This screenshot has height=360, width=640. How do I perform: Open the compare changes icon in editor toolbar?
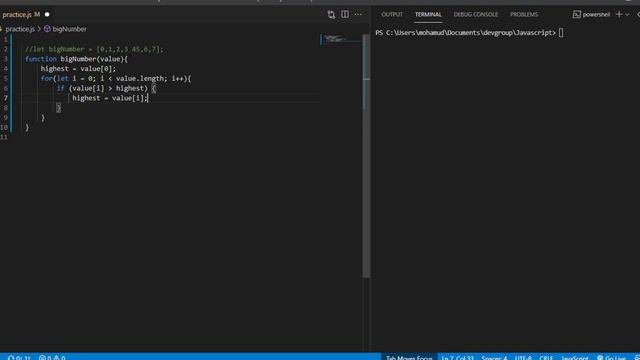pos(331,15)
